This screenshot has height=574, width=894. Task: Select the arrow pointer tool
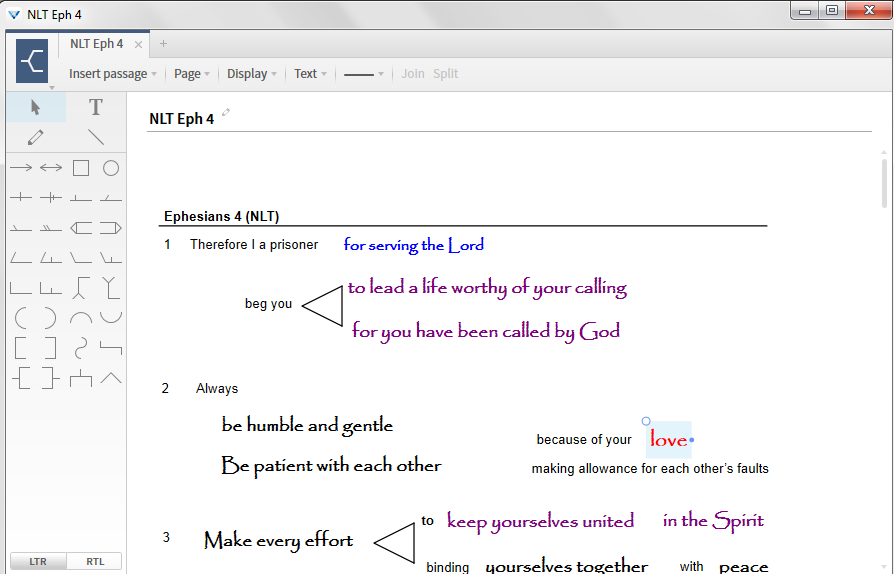pos(36,107)
